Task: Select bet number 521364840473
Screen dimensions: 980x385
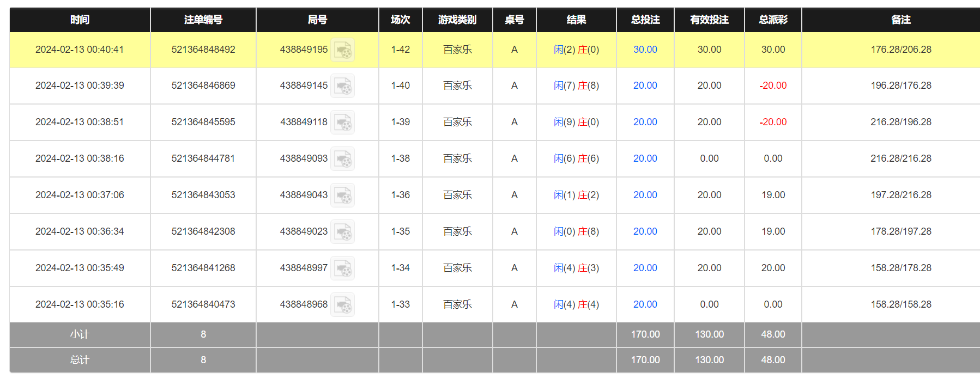Action: pyautogui.click(x=203, y=304)
